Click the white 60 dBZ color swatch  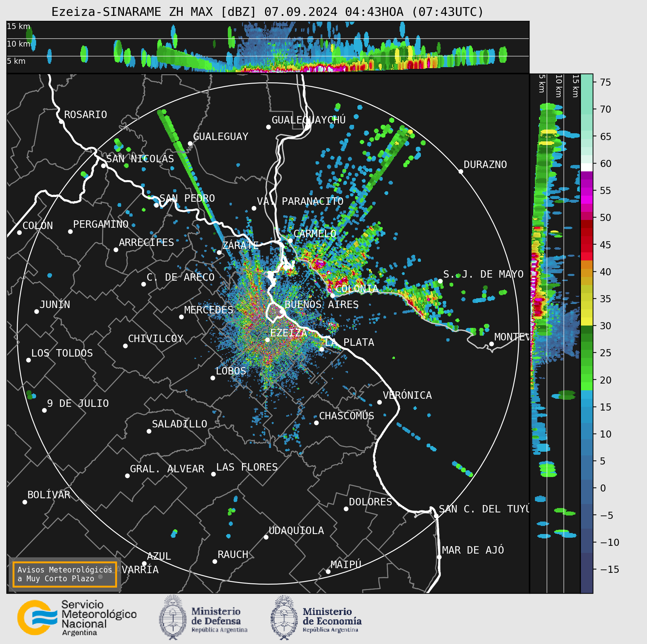[x=587, y=167]
